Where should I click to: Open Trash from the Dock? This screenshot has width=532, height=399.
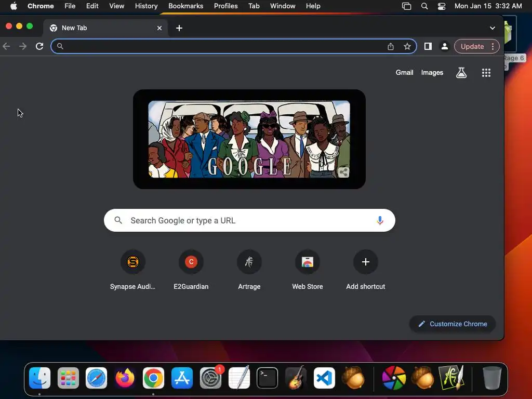click(492, 378)
